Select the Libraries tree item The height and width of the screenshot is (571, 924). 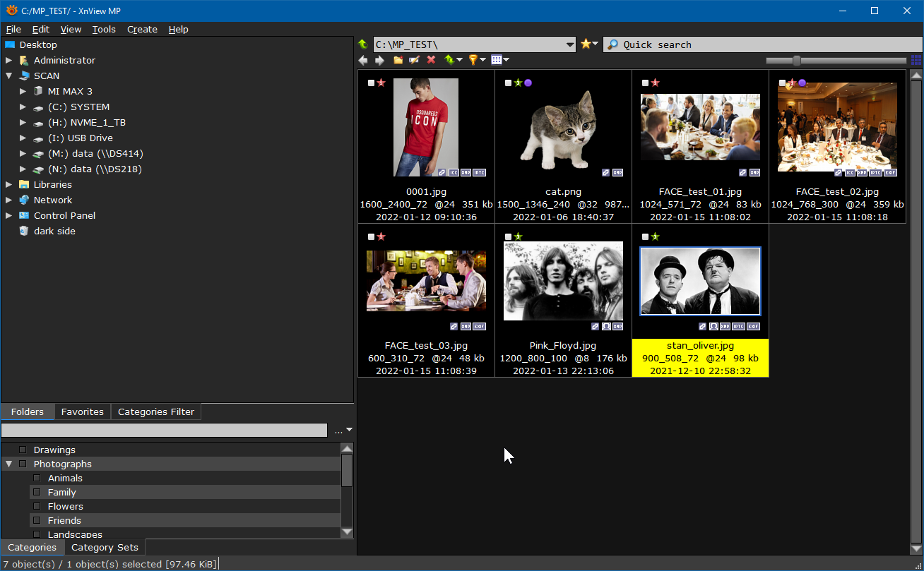pos(52,184)
